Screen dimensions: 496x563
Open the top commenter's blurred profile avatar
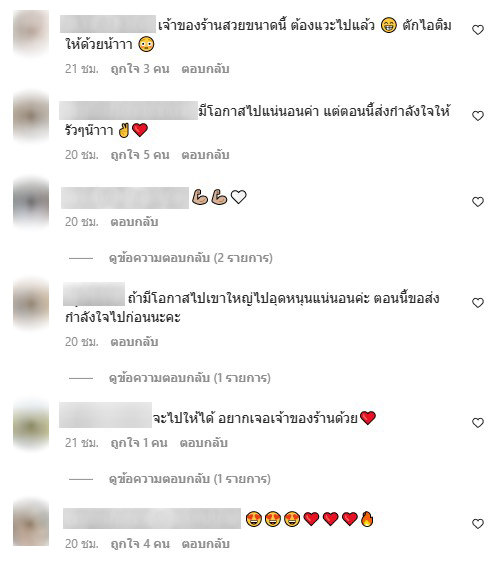pyautogui.click(x=31, y=33)
